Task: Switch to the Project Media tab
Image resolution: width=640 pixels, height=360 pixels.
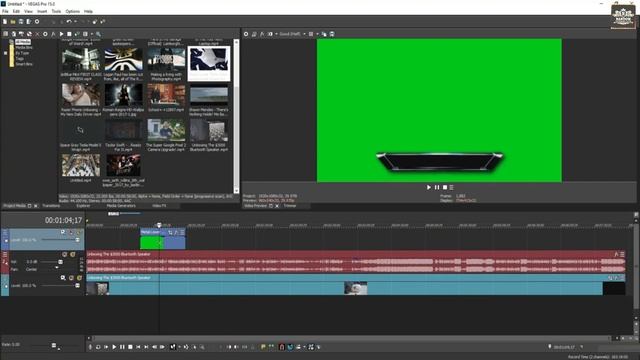Action: pyautogui.click(x=15, y=206)
